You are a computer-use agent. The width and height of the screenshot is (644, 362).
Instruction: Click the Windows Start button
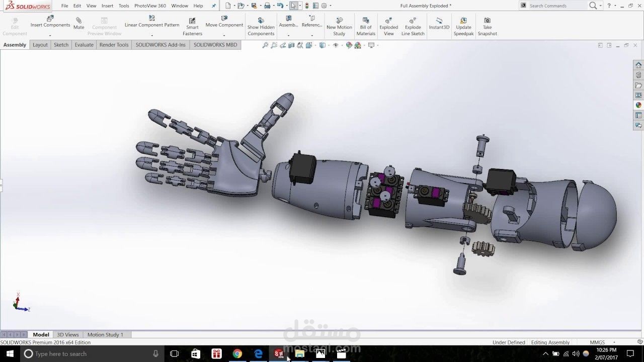click(x=10, y=354)
